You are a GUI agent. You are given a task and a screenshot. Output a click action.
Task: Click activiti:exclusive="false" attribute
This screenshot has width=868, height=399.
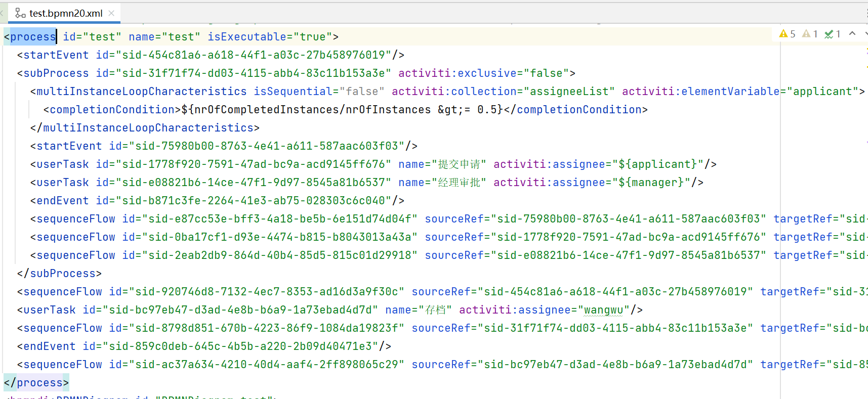coord(483,73)
